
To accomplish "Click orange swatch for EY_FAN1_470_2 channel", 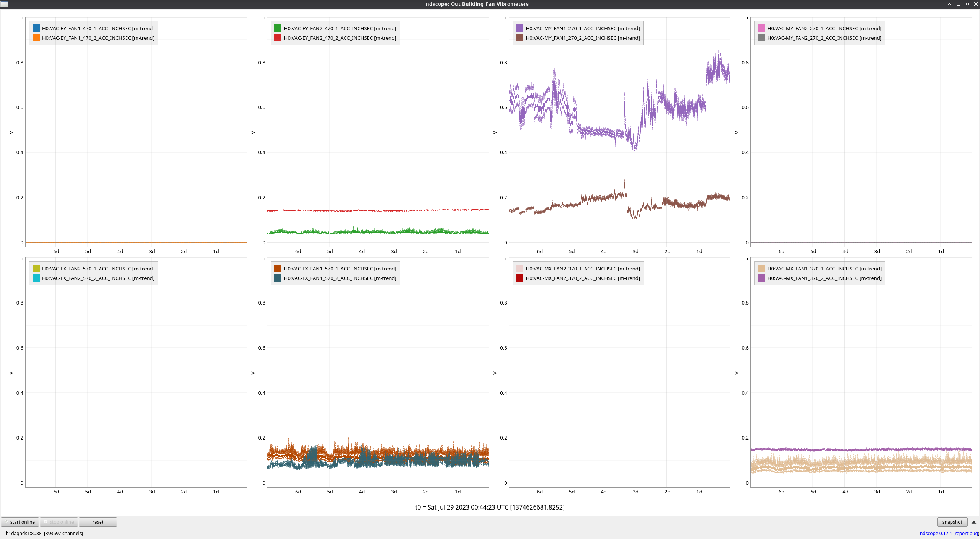I will click(36, 38).
